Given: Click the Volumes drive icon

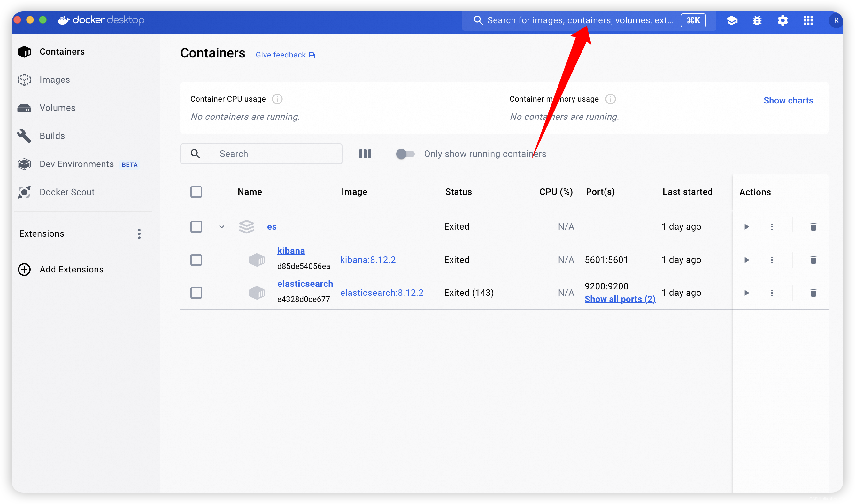Looking at the screenshot, I should pos(24,108).
